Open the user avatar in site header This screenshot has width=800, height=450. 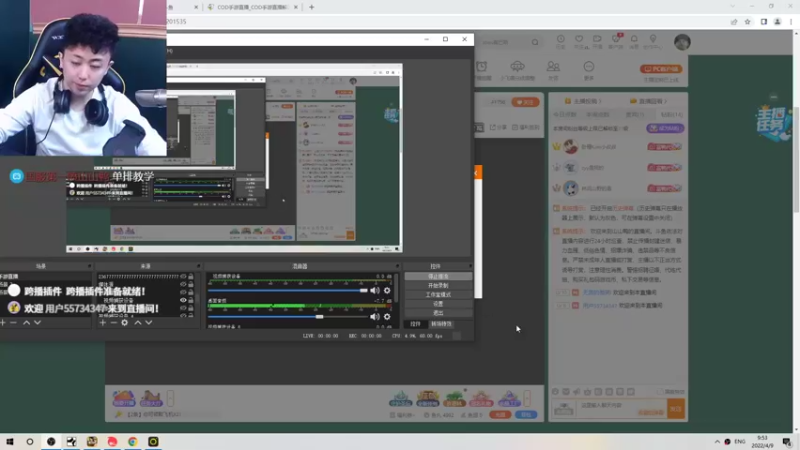click(x=682, y=42)
